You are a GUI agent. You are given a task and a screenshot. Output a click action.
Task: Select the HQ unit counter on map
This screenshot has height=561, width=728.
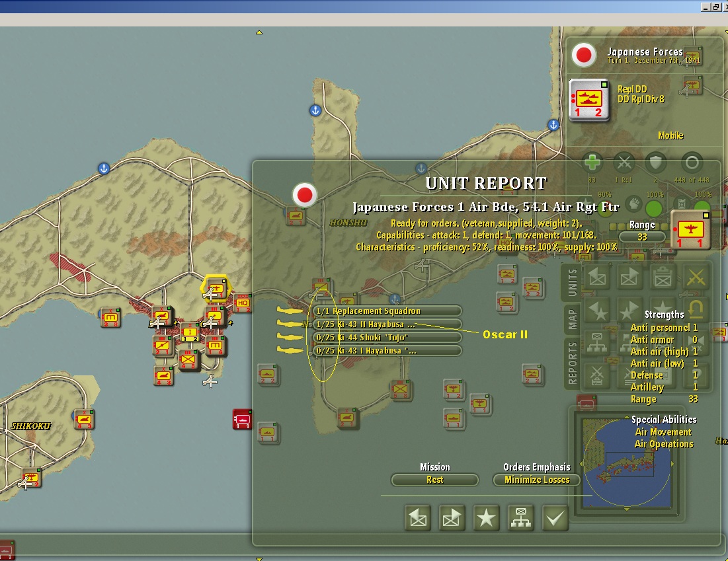coord(243,303)
